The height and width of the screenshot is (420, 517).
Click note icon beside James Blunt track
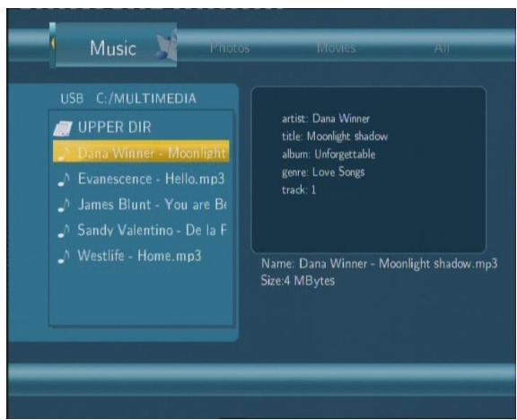coord(64,205)
